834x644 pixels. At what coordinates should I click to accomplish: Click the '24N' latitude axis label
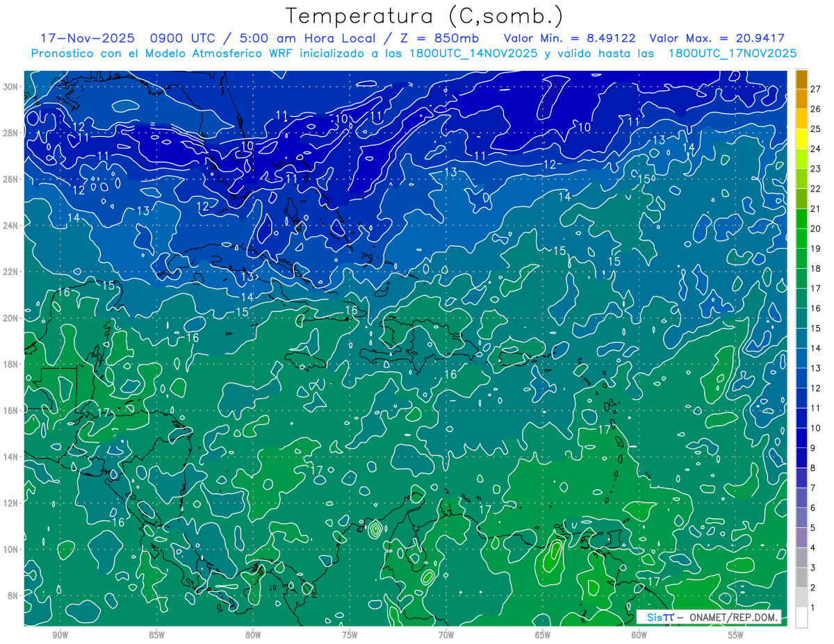pyautogui.click(x=12, y=226)
